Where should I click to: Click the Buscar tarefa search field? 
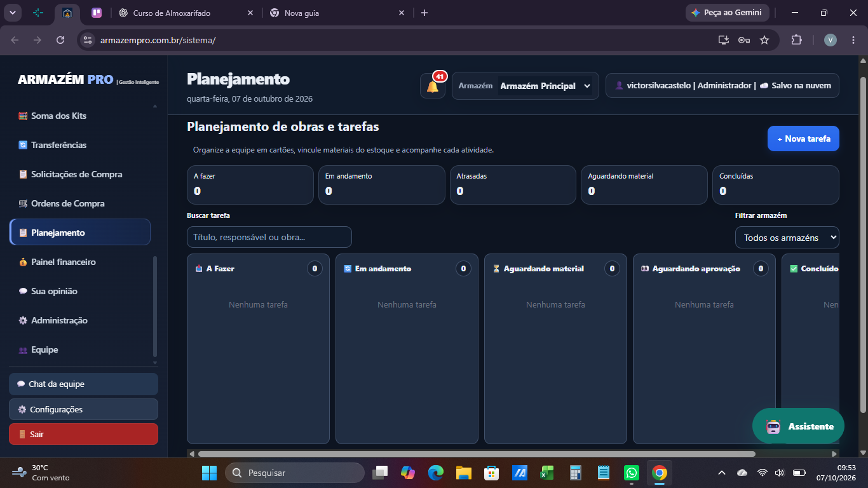(269, 237)
